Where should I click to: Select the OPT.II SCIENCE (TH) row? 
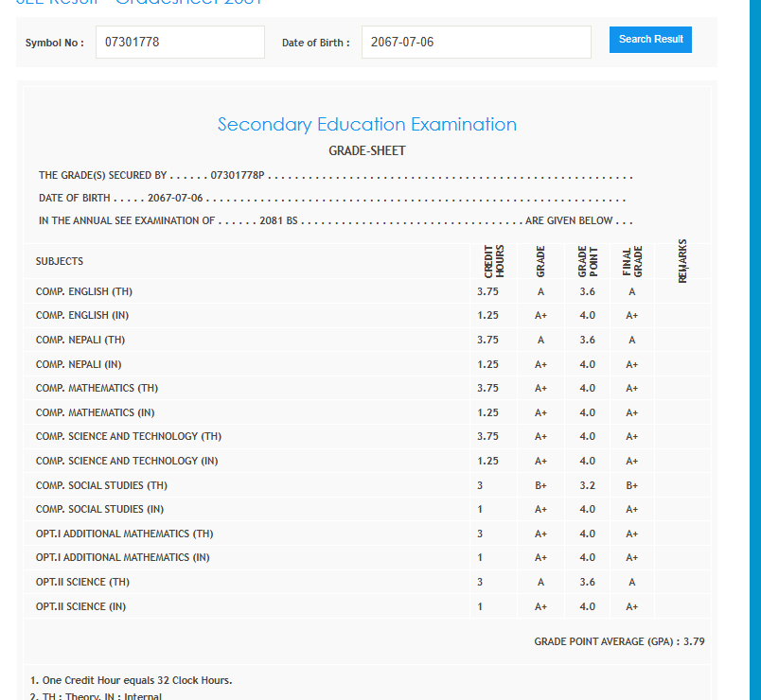(x=83, y=582)
